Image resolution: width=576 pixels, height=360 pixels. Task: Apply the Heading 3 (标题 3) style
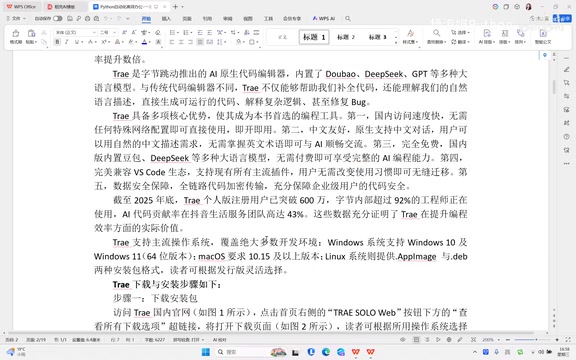377,37
